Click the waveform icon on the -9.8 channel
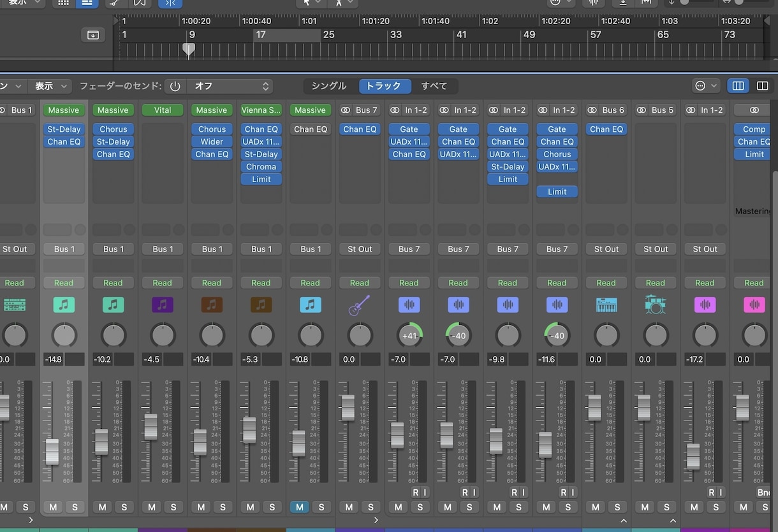 508,305
